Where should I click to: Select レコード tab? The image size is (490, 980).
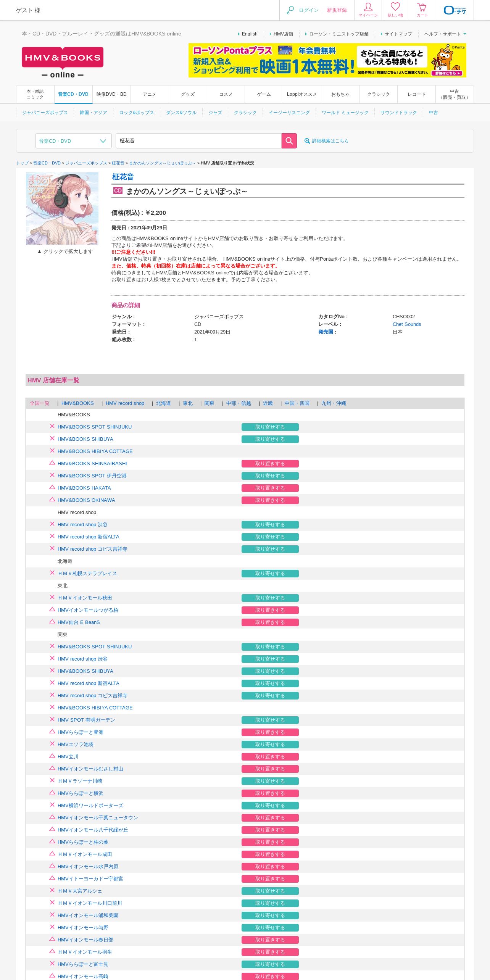point(416,94)
